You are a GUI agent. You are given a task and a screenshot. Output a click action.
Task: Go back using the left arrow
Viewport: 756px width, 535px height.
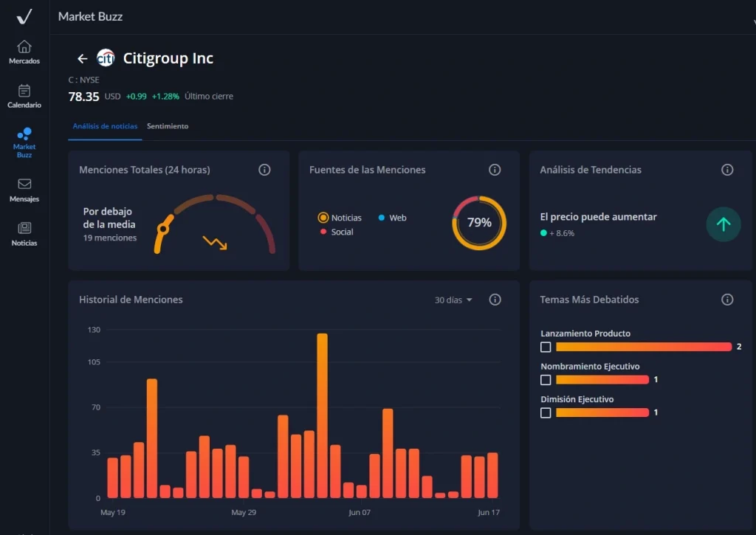[x=83, y=58]
